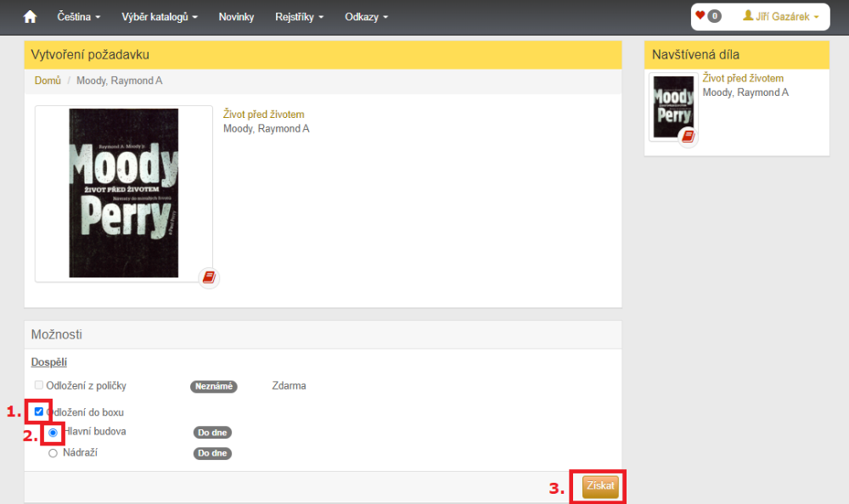Image resolution: width=849 pixels, height=504 pixels.
Task: Click the red heart favorites icon
Action: tap(700, 15)
